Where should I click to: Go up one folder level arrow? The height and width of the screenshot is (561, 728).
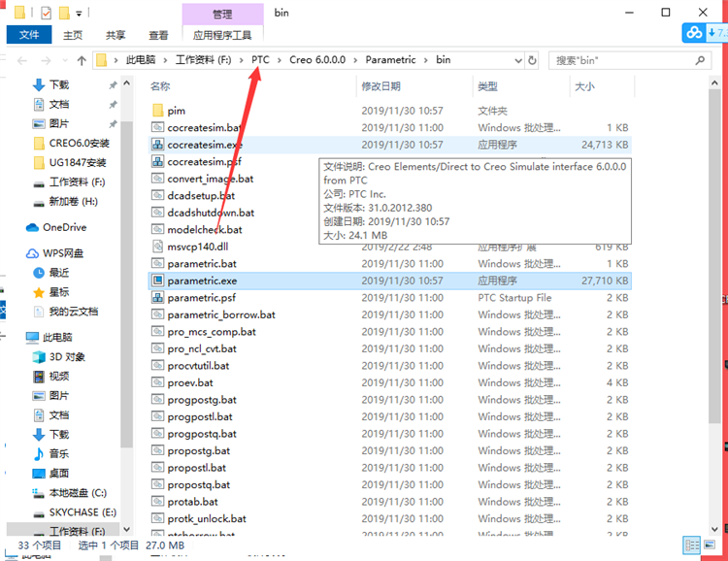point(82,60)
